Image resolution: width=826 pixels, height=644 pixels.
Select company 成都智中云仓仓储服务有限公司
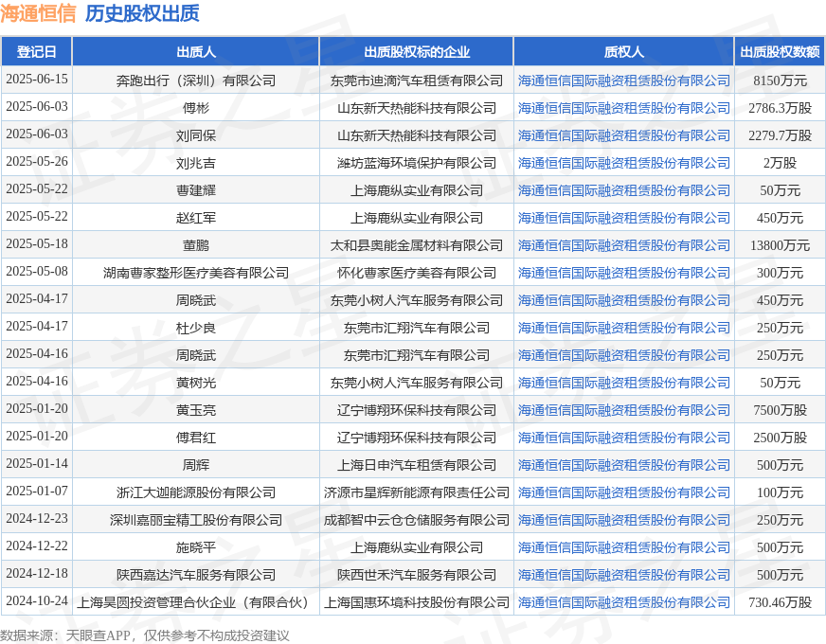[x=416, y=520]
